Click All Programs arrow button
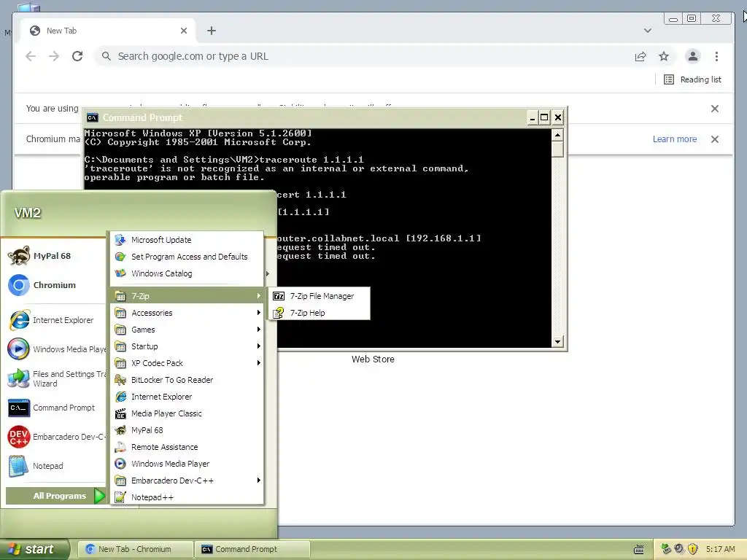The image size is (747, 560). click(x=55, y=496)
